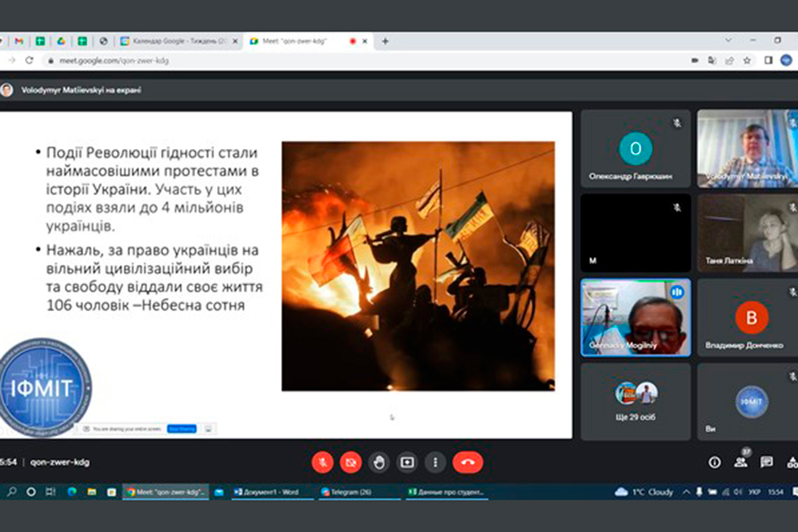Expand hidden system tray icons arrow
This screenshot has width=798, height=532.
(x=685, y=491)
